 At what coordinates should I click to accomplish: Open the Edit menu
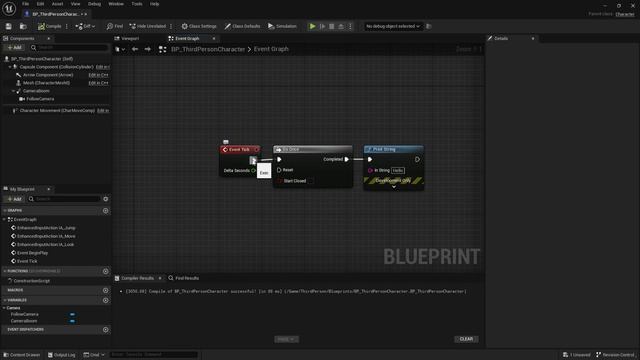click(40, 4)
